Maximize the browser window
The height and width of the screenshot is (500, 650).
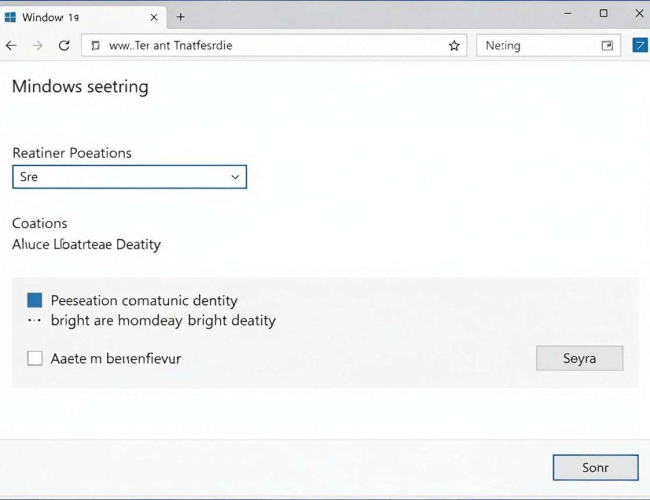(x=604, y=14)
